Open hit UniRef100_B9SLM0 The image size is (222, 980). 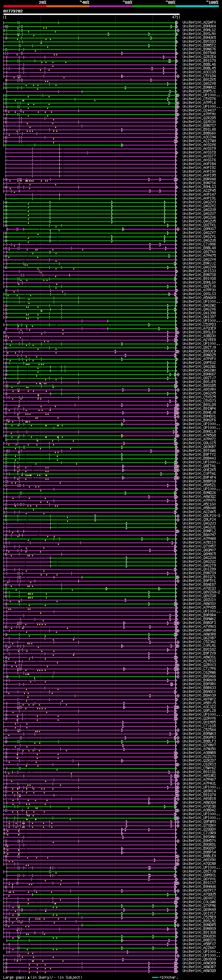click(199, 34)
